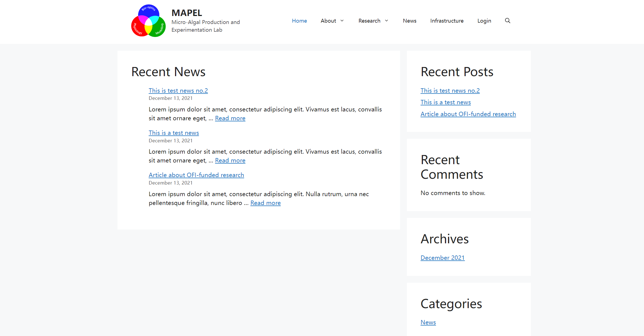Click the Categories heading

click(x=451, y=304)
